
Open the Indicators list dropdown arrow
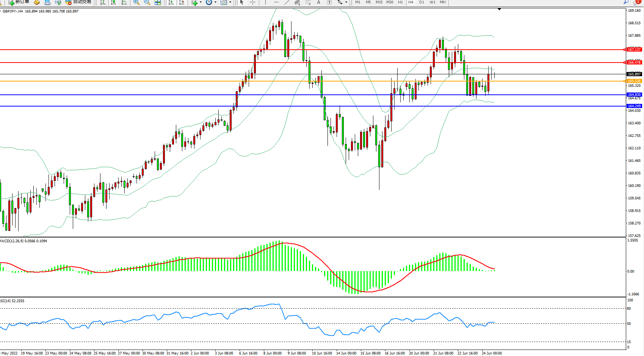click(201, 2)
